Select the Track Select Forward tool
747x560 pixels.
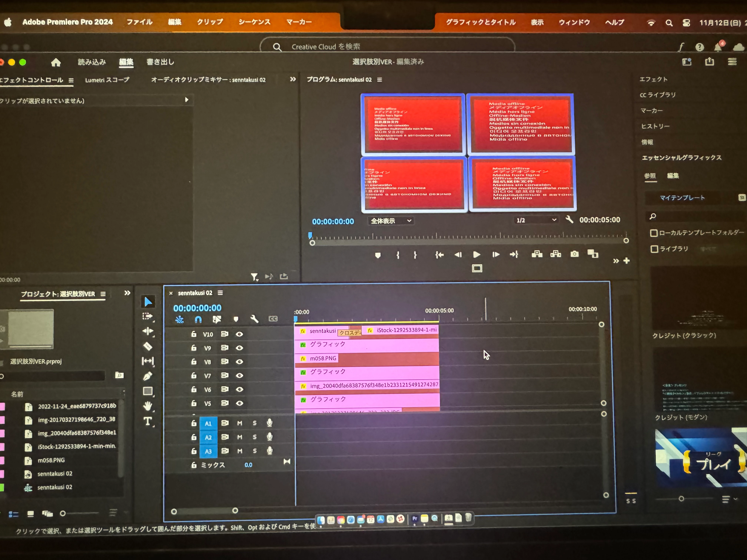148,316
